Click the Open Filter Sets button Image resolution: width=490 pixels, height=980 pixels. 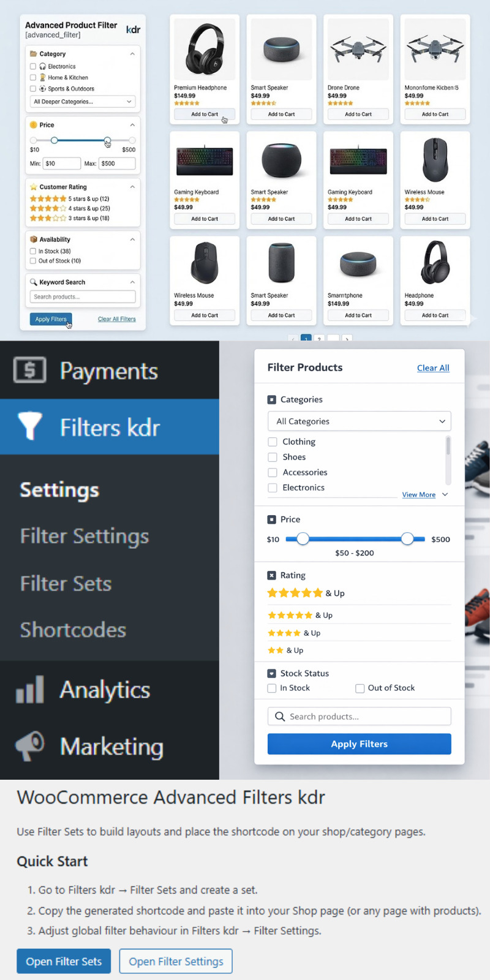(64, 961)
